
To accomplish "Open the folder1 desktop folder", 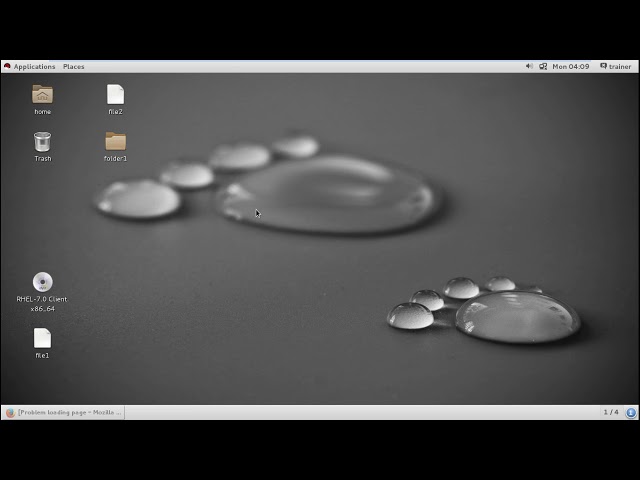I will (115, 142).
